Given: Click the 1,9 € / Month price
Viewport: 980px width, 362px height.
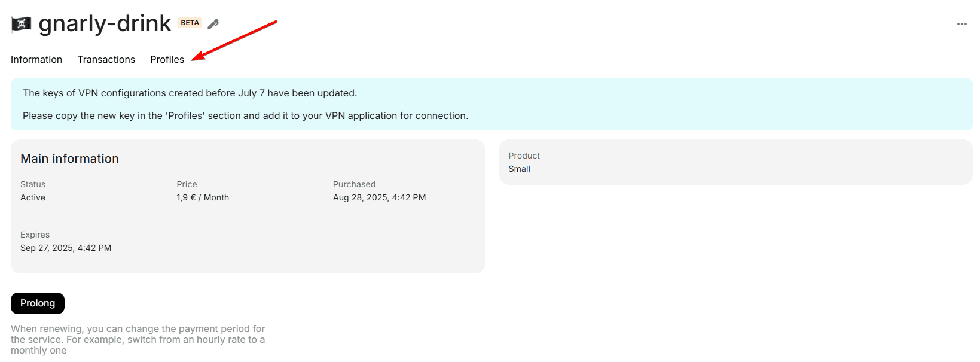Looking at the screenshot, I should [x=203, y=197].
